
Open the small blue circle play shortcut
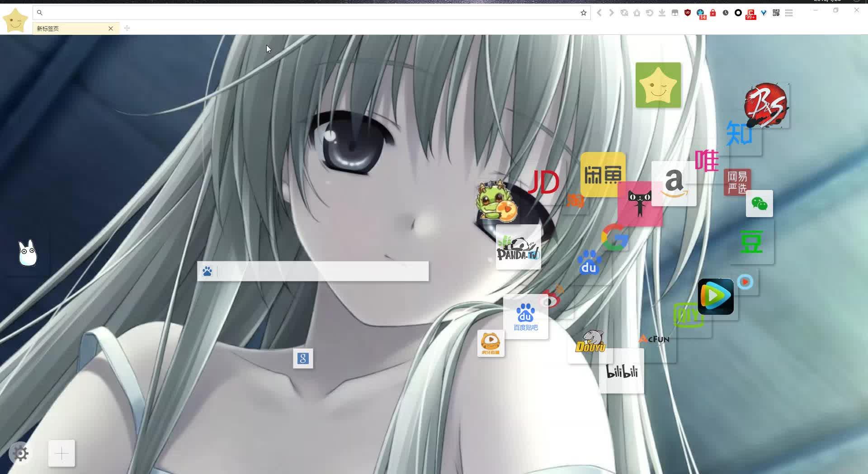coord(745,282)
